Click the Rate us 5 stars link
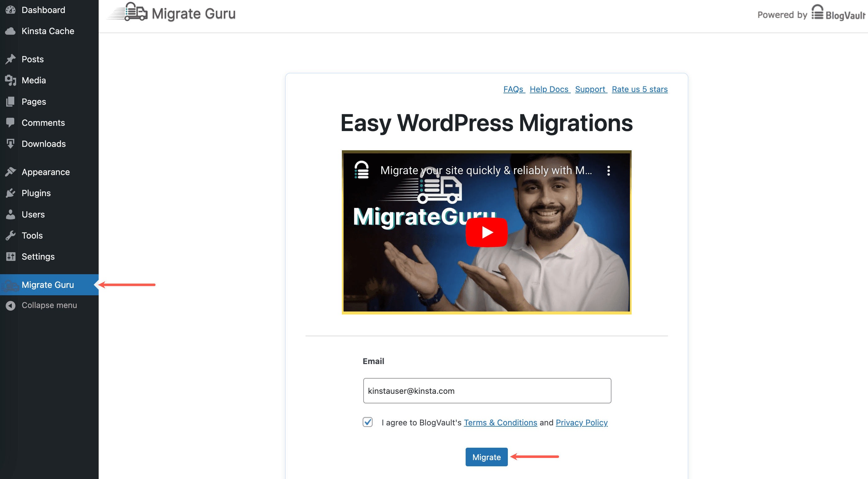Image resolution: width=868 pixels, height=479 pixels. [x=639, y=89]
